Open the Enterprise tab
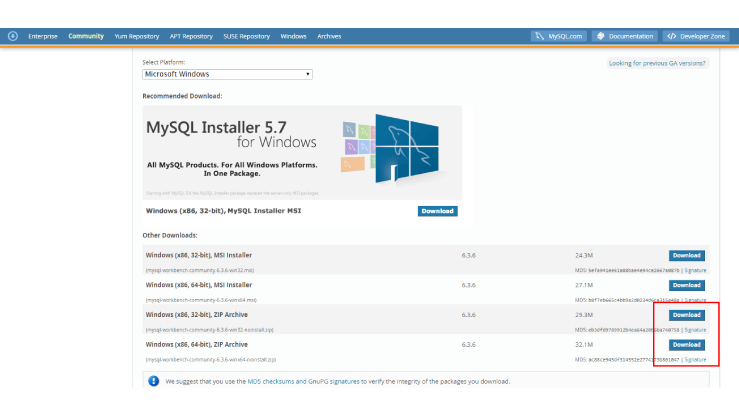This screenshot has width=739, height=415. [x=43, y=36]
